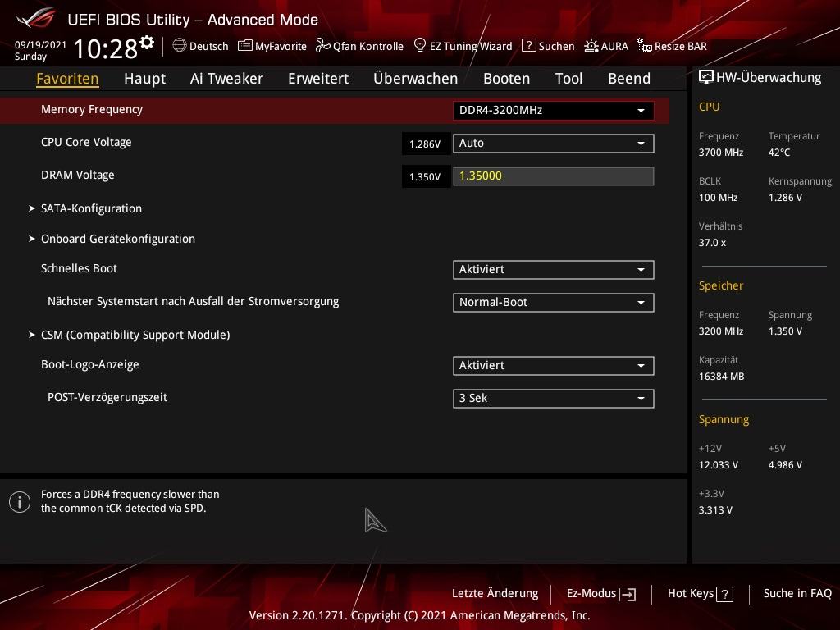Click the 3700 MHz CPU frequency value
Image resolution: width=840 pixels, height=630 pixels.
coord(721,153)
